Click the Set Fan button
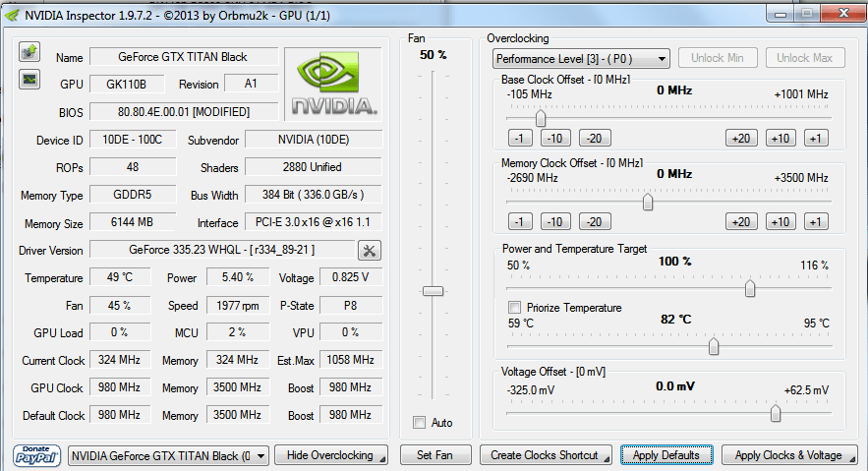The height and width of the screenshot is (471, 868). pyautogui.click(x=435, y=455)
